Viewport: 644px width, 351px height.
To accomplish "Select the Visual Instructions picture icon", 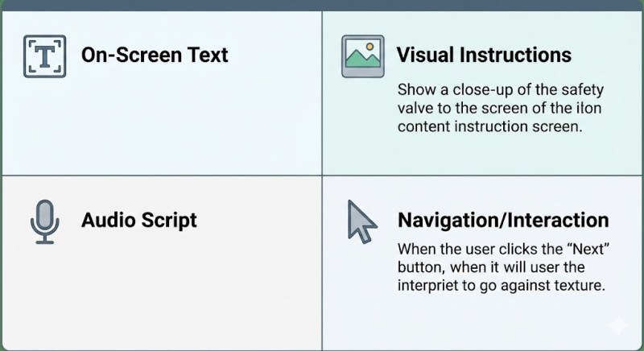I will pyautogui.click(x=362, y=56).
